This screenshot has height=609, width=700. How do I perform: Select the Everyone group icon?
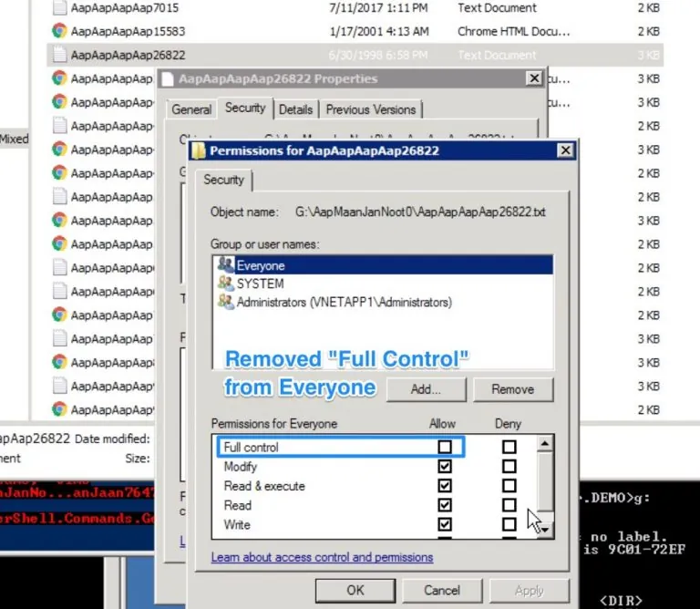click(225, 265)
